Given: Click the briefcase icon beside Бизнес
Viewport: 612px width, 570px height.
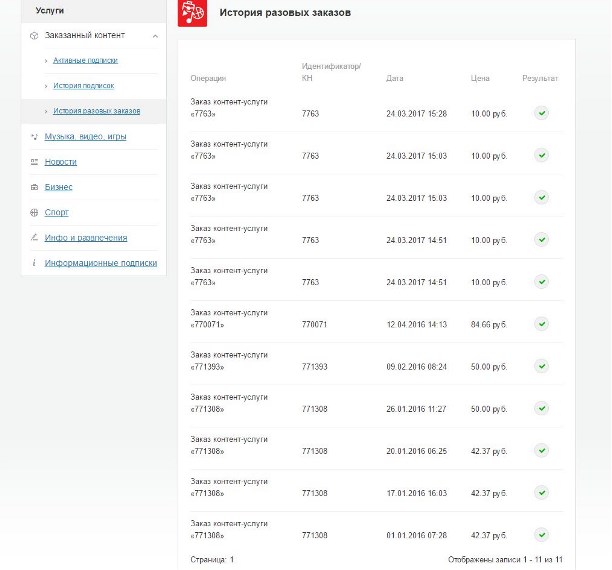Looking at the screenshot, I should click(x=35, y=187).
